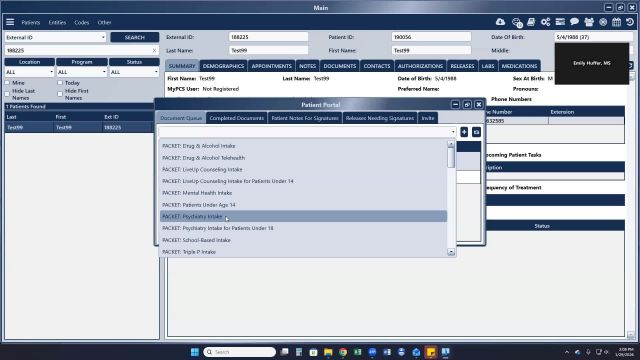Viewport: 640px width, 360px height.
Task: Click the history clock icon
Action: [630, 22]
